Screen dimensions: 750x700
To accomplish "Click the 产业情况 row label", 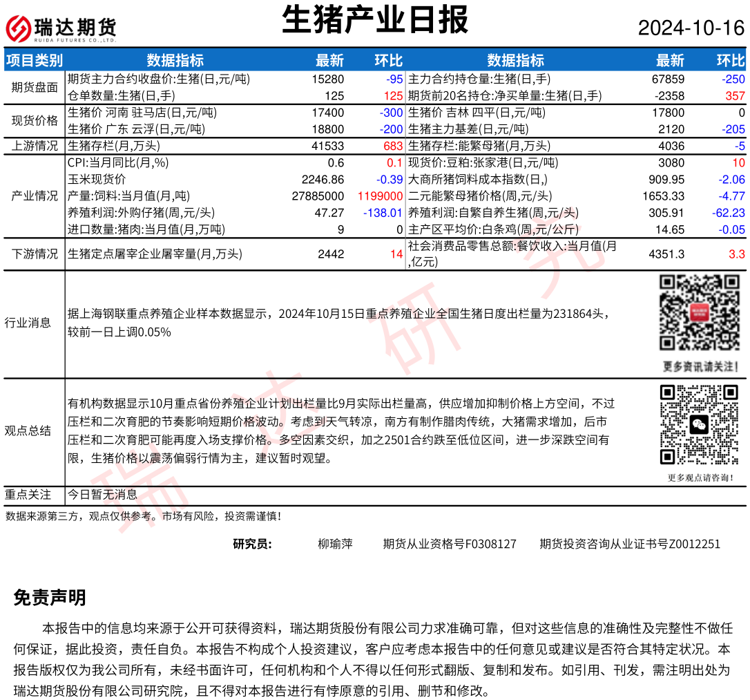I will pyautogui.click(x=35, y=196).
